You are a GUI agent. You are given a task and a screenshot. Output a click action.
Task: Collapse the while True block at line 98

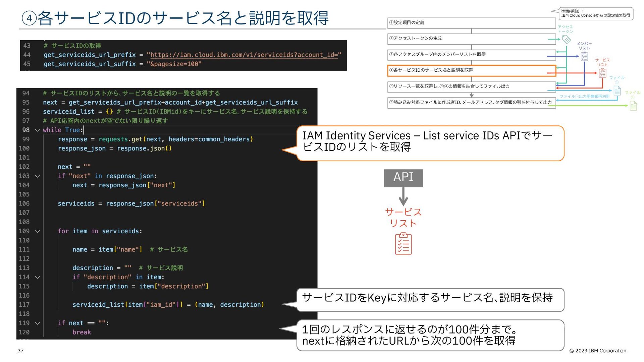pyautogui.click(x=37, y=130)
